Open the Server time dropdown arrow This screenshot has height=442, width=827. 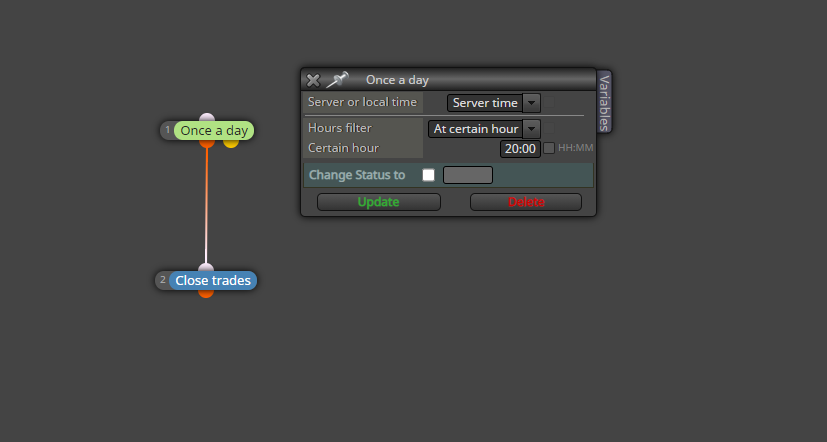[532, 103]
